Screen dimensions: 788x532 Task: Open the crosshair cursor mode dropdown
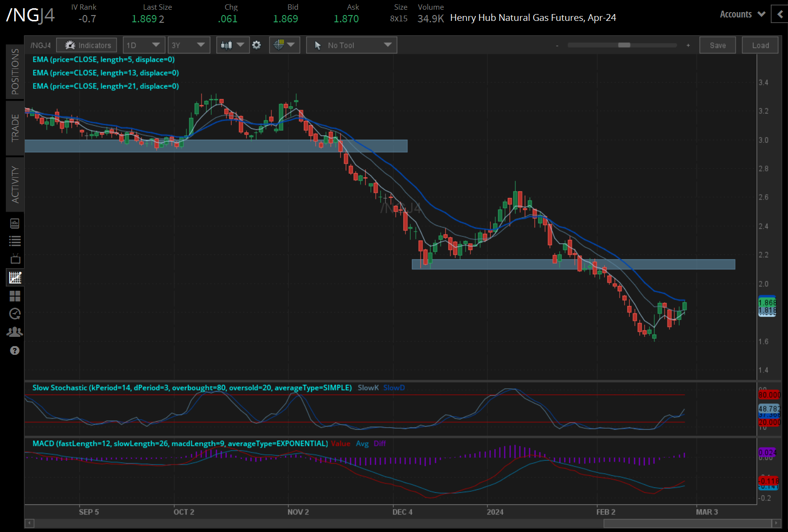pos(284,45)
